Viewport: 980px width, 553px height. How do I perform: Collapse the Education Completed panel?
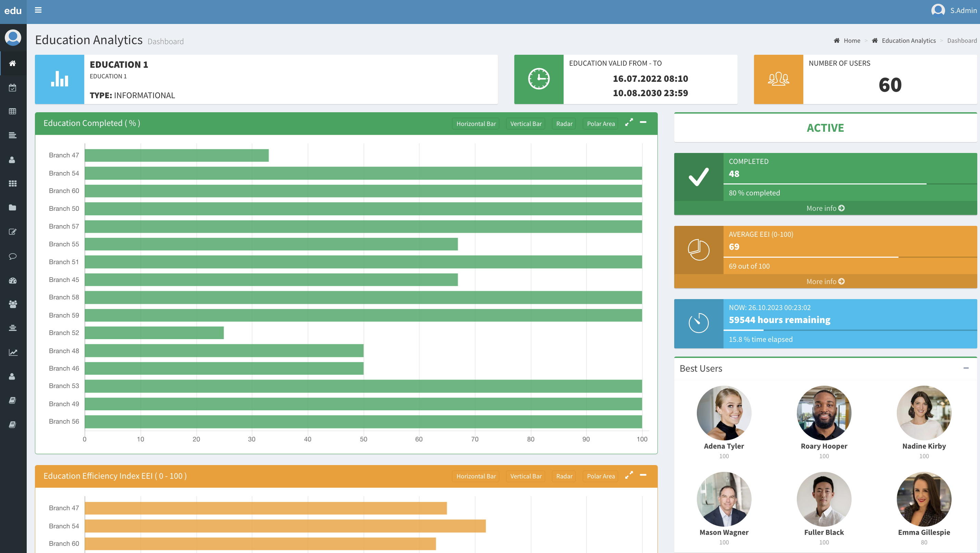tap(643, 123)
